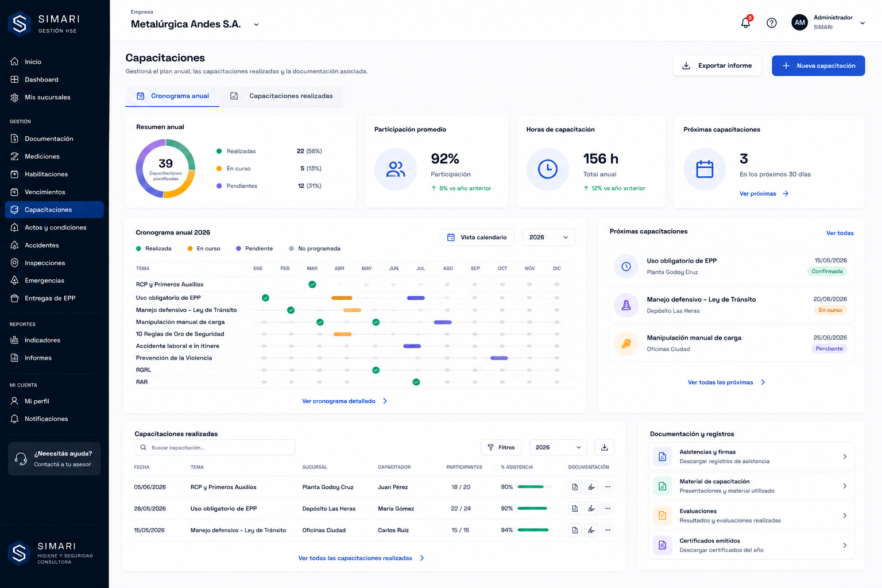Click the Evaluaciones orange icon
The height and width of the screenshot is (588, 882).
pyautogui.click(x=662, y=516)
